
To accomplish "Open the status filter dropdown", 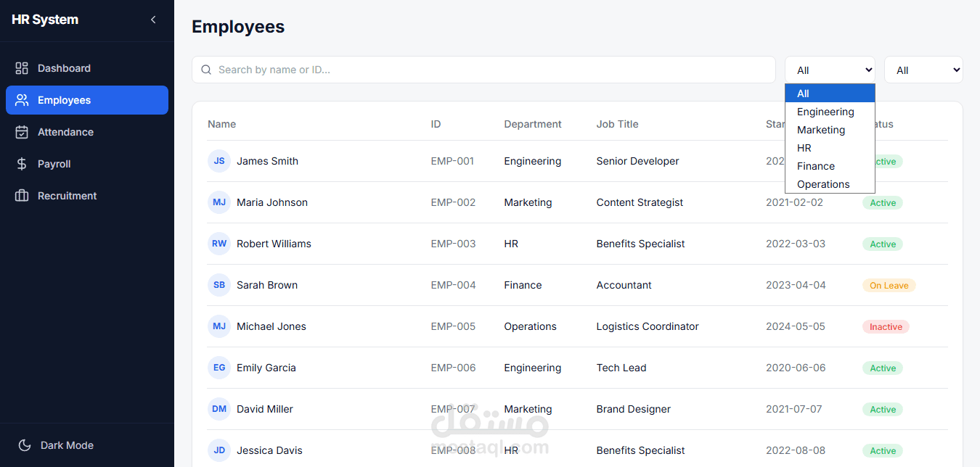I will 923,70.
